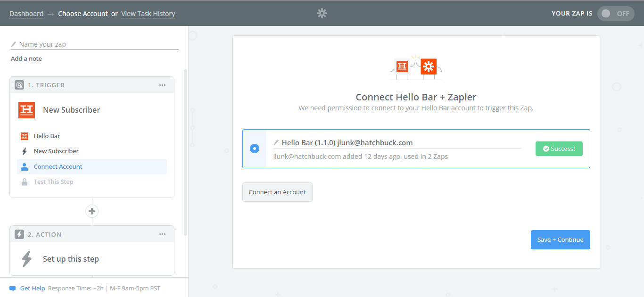Click the Save + Continue button
Viewport: 644px width, 297px height.
pyautogui.click(x=560, y=239)
